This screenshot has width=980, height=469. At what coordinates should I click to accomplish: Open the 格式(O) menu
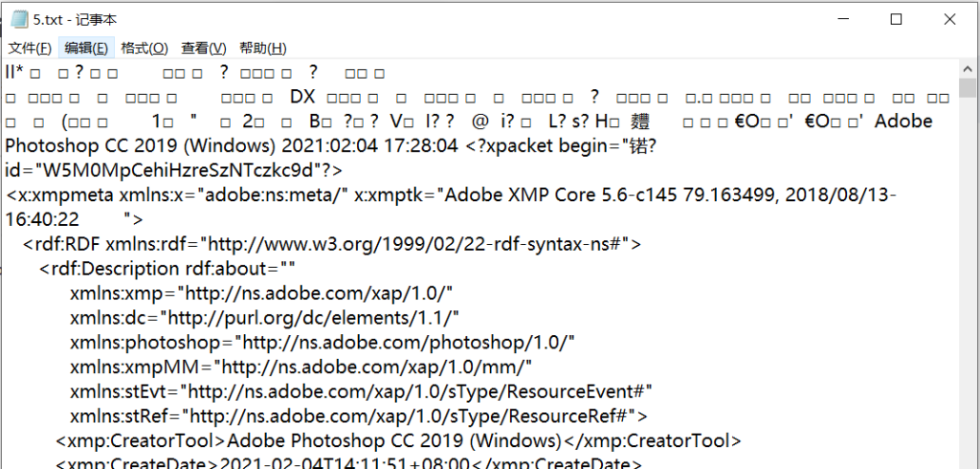(144, 49)
